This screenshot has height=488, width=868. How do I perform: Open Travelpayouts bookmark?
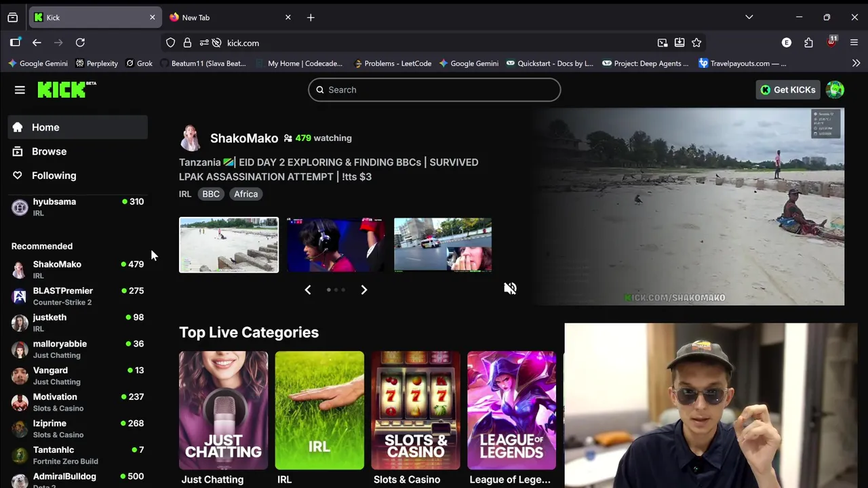pos(743,64)
